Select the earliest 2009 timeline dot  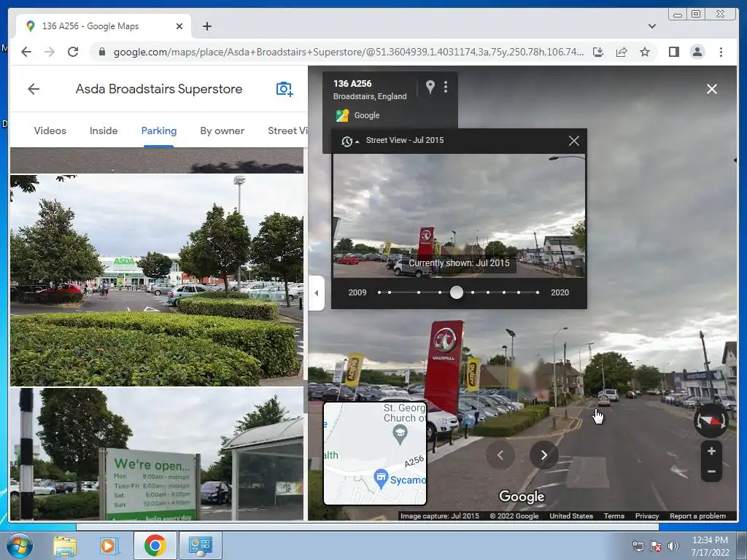point(379,292)
